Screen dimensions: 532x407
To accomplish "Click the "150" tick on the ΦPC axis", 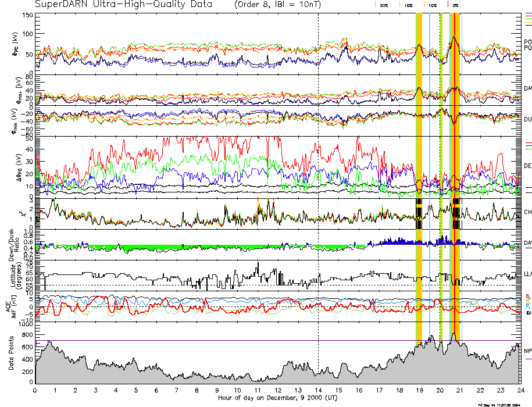I will (x=27, y=15).
